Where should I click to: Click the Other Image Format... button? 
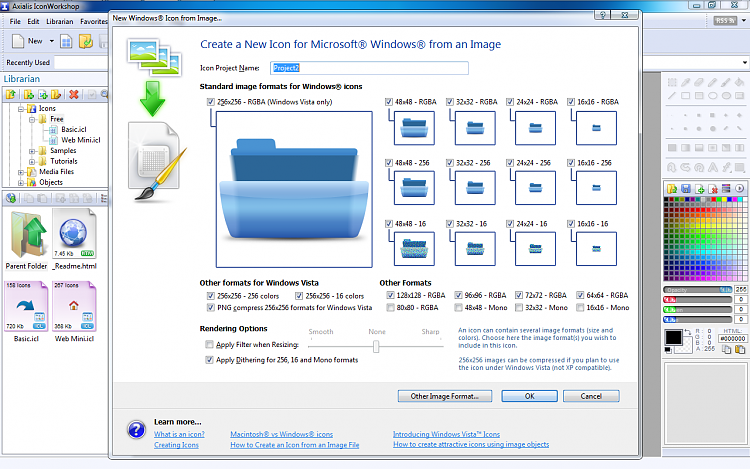[445, 396]
